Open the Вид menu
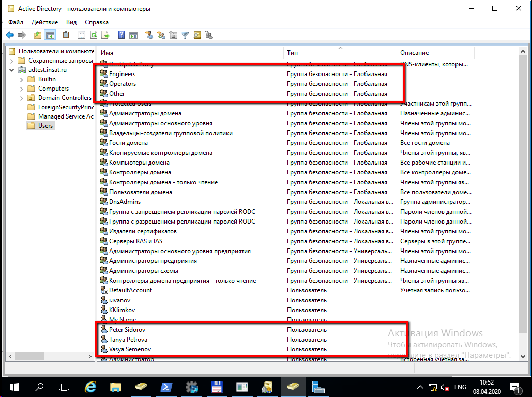 coord(71,22)
